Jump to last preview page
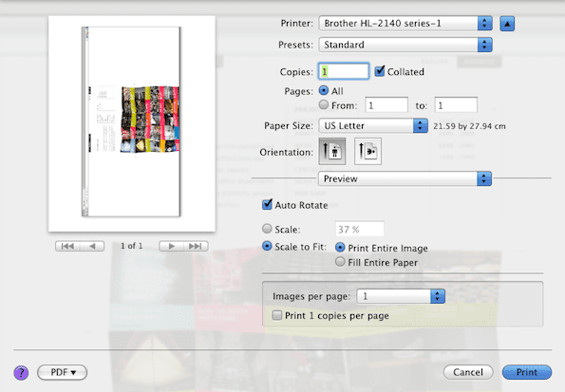The image size is (565, 392). (196, 246)
